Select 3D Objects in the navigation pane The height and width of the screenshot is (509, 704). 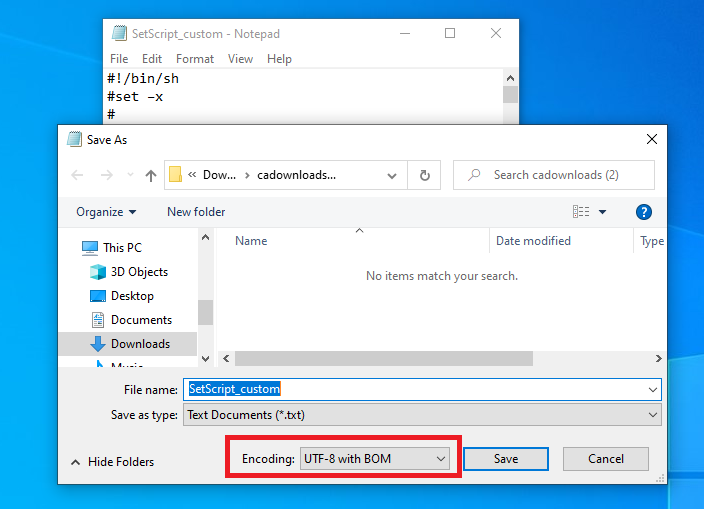point(139,272)
